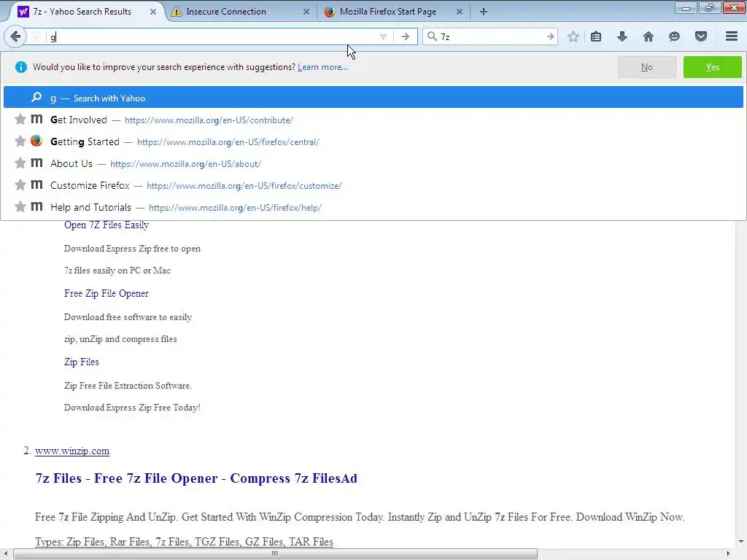Screen dimensions: 747x560
Task: Switch to Mozilla Firefox Start Page tab
Action: coord(393,12)
